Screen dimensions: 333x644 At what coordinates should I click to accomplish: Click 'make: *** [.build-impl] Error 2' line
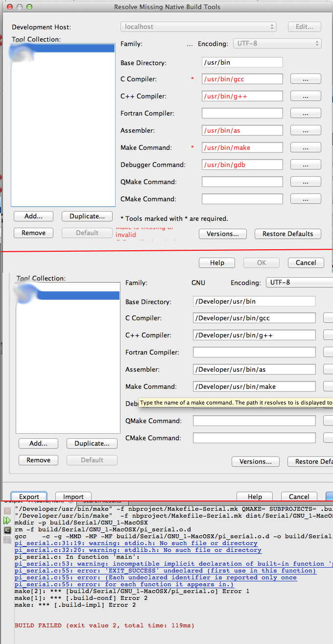tap(75, 605)
